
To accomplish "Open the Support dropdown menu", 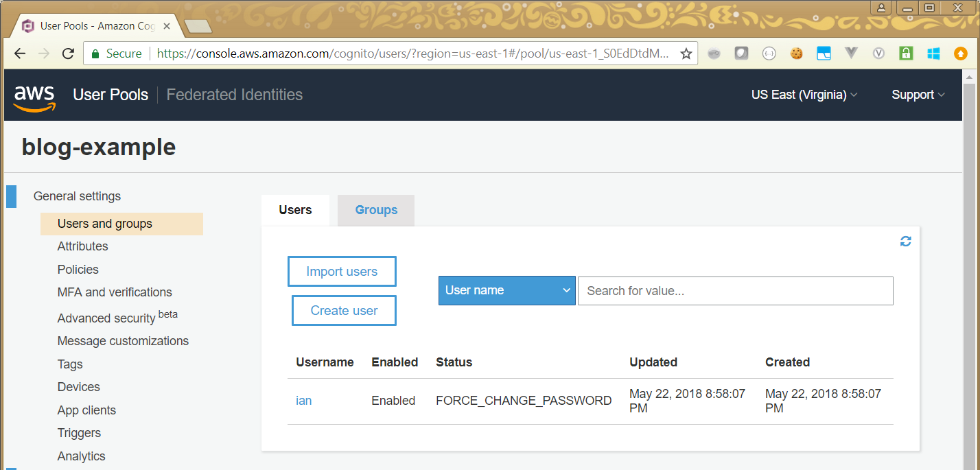I will tap(918, 95).
